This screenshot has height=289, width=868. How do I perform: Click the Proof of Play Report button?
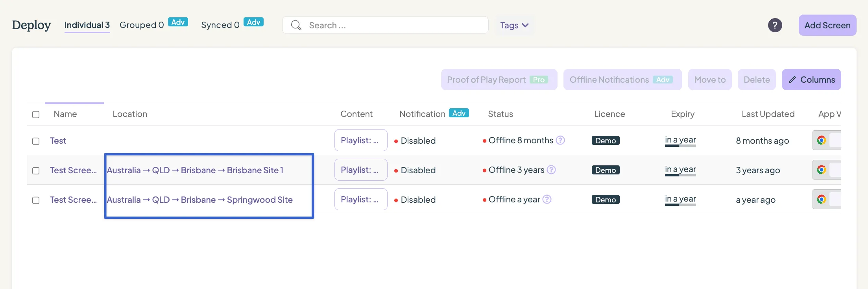(499, 80)
